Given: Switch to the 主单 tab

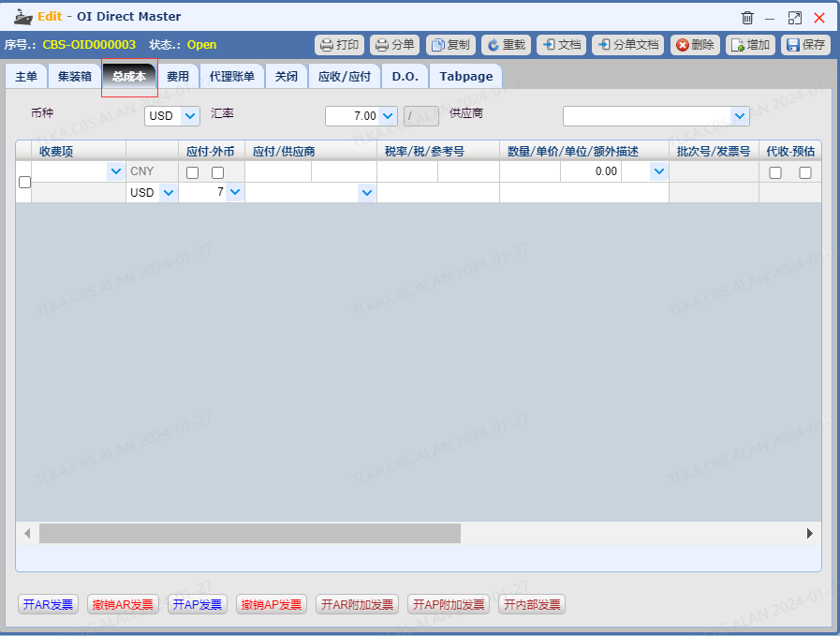Looking at the screenshot, I should click(x=26, y=77).
